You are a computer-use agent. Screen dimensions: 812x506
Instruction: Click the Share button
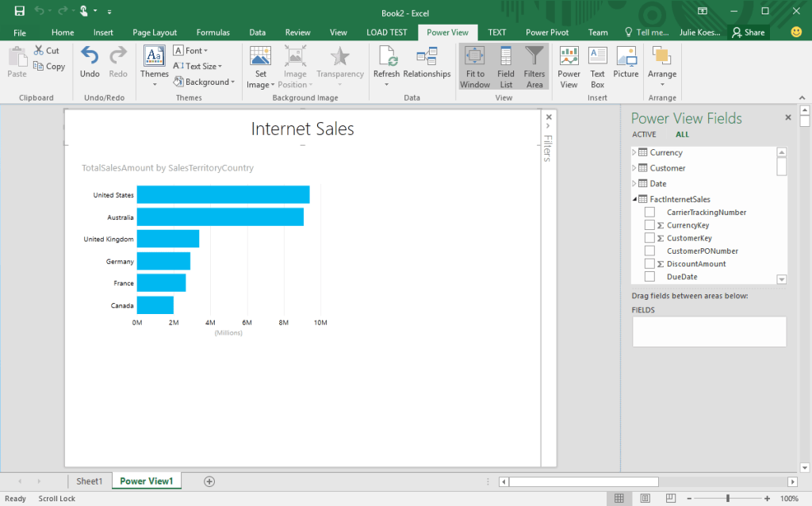[749, 32]
